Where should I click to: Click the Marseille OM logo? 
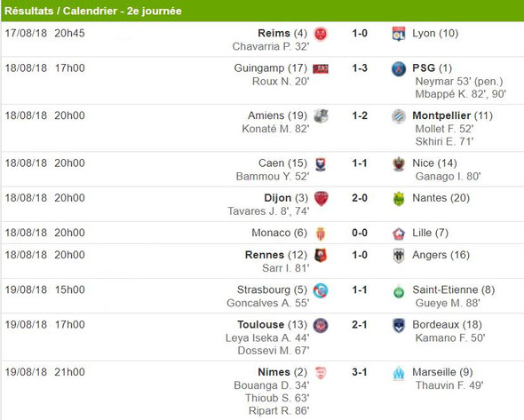pyautogui.click(x=399, y=373)
